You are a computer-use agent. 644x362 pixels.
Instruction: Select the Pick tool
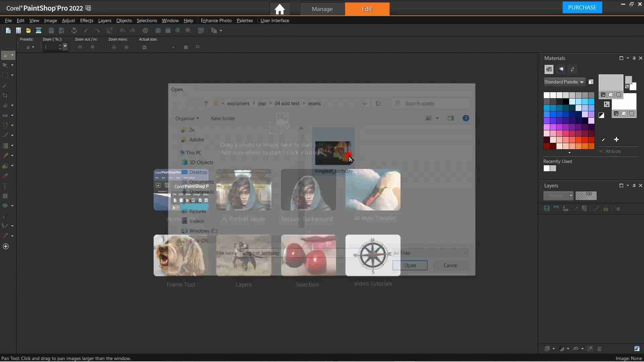[5, 65]
